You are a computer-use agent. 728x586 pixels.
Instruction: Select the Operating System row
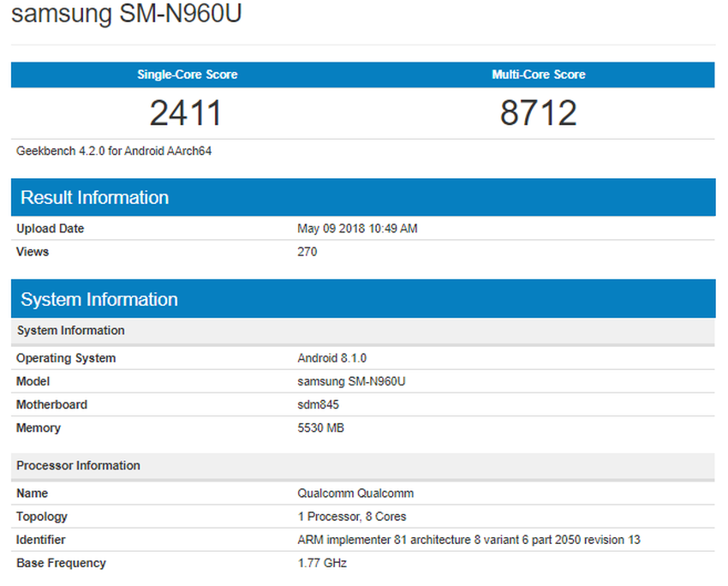pyautogui.click(x=65, y=358)
